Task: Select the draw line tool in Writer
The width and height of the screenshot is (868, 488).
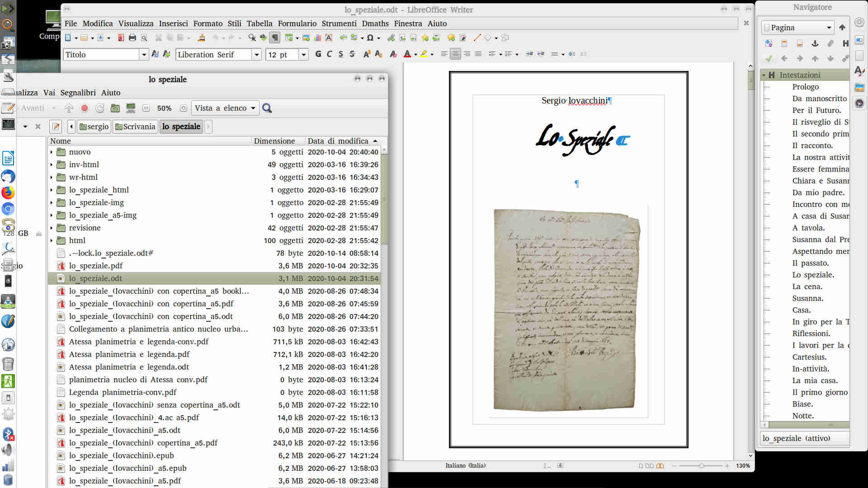Action: [477, 38]
